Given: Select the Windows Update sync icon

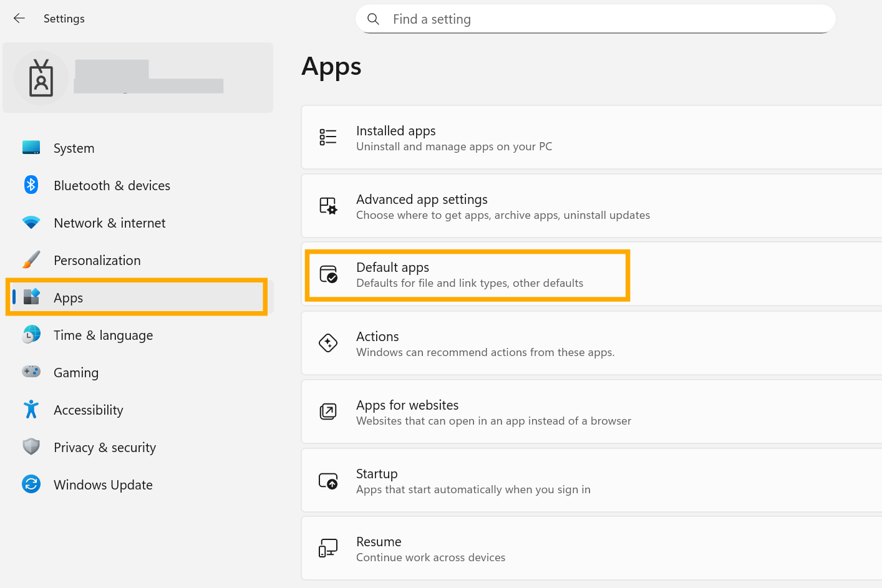Looking at the screenshot, I should click(x=31, y=484).
